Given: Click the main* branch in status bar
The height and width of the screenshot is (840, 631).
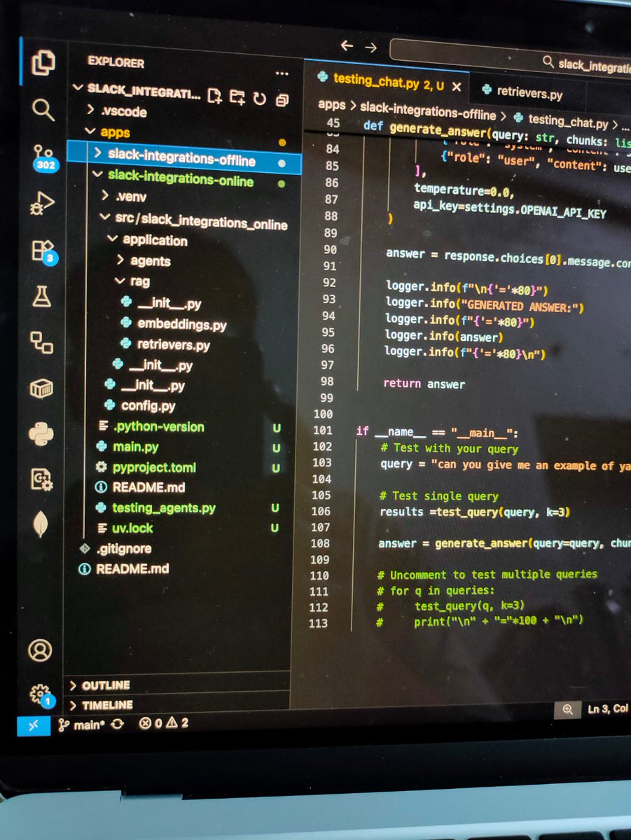Looking at the screenshot, I should coord(82,724).
